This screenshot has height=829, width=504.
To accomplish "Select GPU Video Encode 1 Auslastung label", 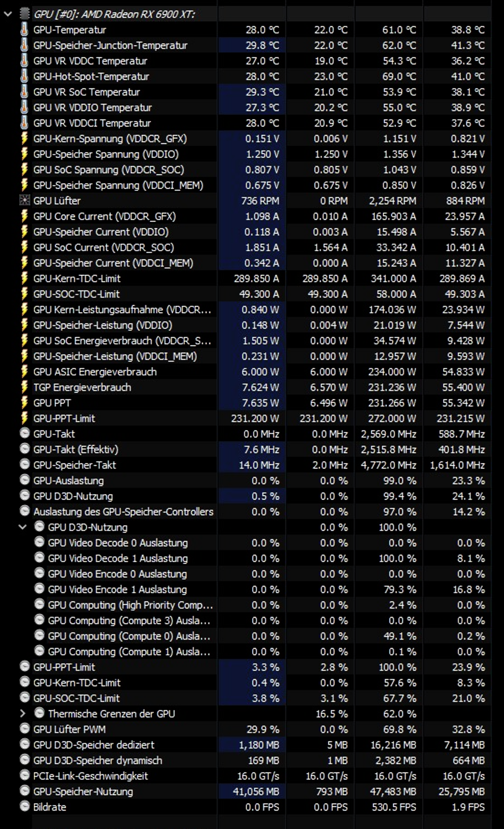I will coord(117,589).
